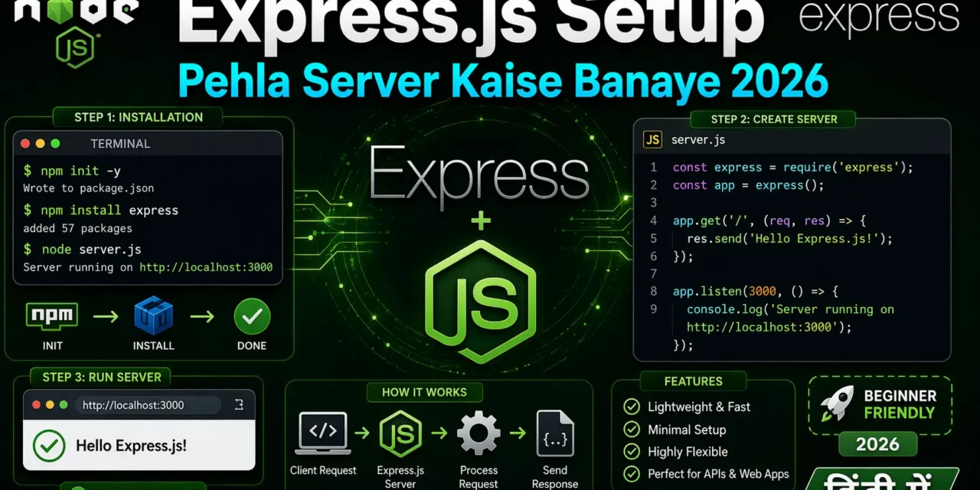Click the STEP 3: RUN SERVER header
This screenshot has height=490, width=980.
tap(102, 377)
